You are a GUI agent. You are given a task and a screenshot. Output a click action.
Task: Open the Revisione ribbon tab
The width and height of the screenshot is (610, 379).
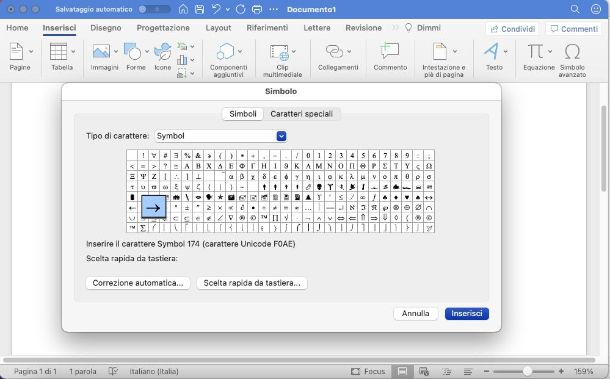click(363, 28)
